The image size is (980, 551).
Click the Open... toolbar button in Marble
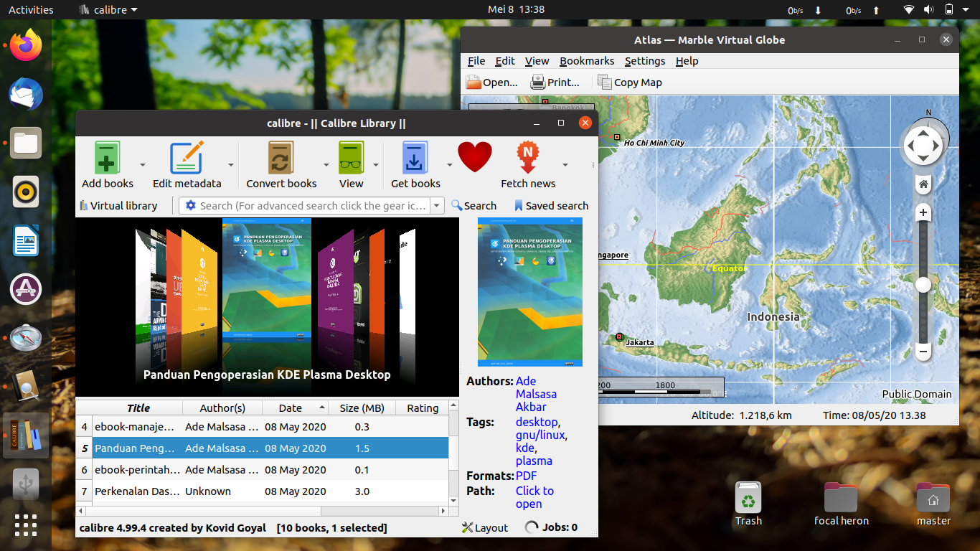(491, 83)
